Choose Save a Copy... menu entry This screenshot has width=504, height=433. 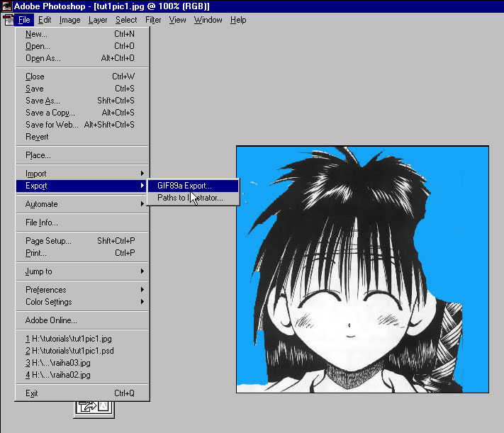click(83, 113)
